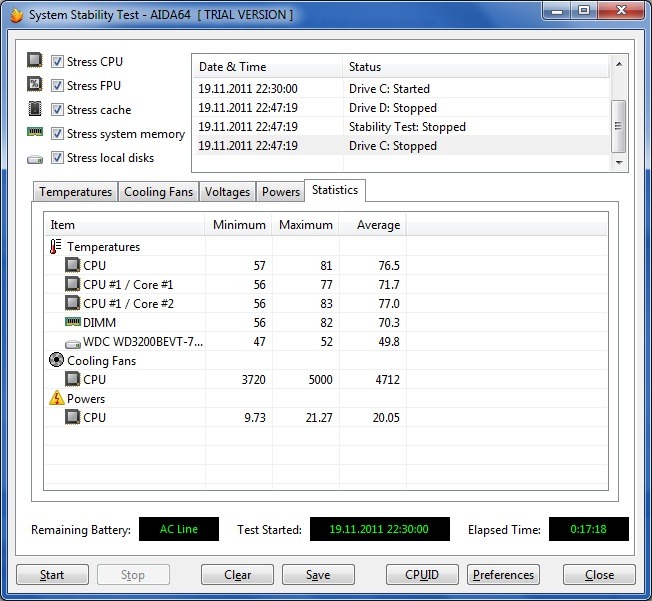
Task: Click the Clear button
Action: pyautogui.click(x=237, y=575)
